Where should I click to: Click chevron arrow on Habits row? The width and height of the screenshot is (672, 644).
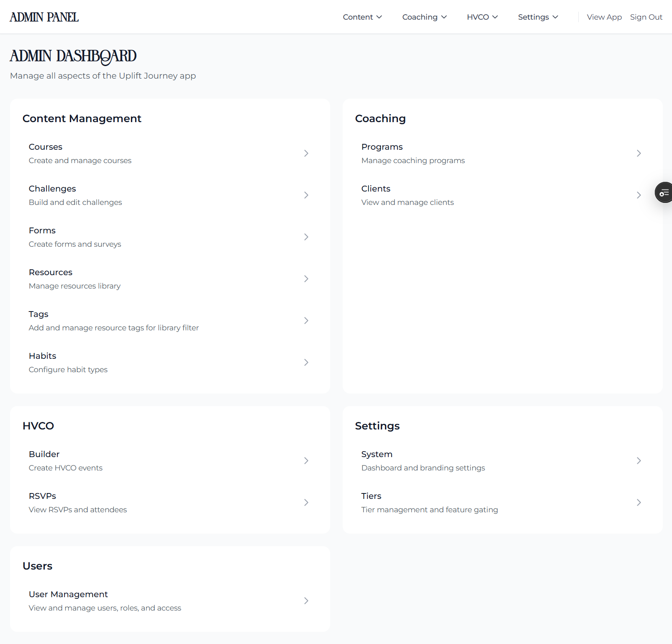click(x=306, y=363)
